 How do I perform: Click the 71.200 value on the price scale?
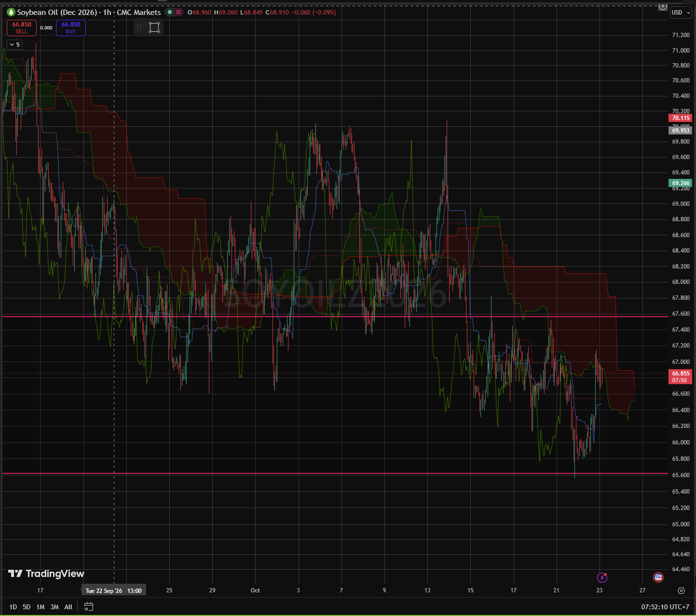pyautogui.click(x=681, y=35)
